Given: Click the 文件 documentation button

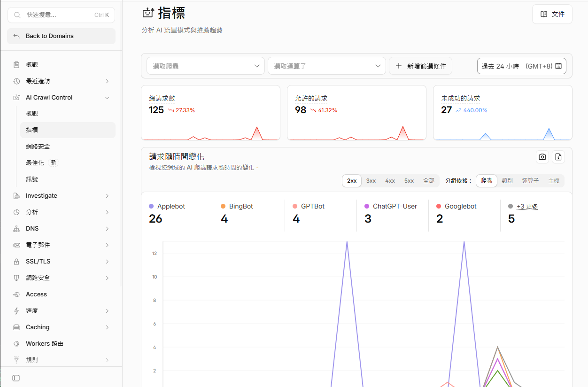Looking at the screenshot, I should point(552,14).
